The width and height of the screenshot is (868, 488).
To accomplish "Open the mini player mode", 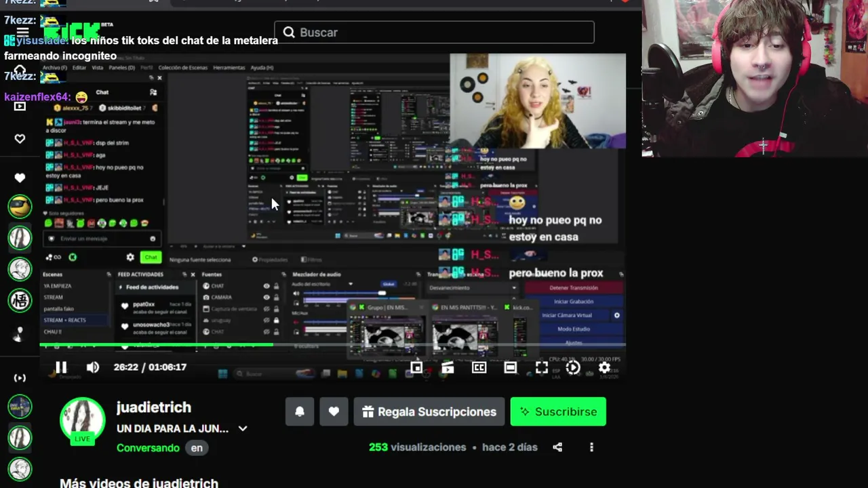I will click(x=416, y=367).
